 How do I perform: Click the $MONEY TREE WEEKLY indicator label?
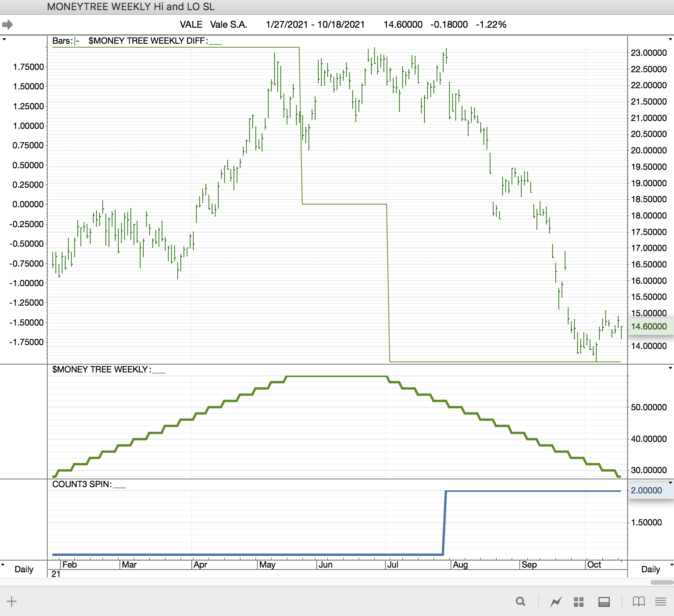[x=100, y=370]
